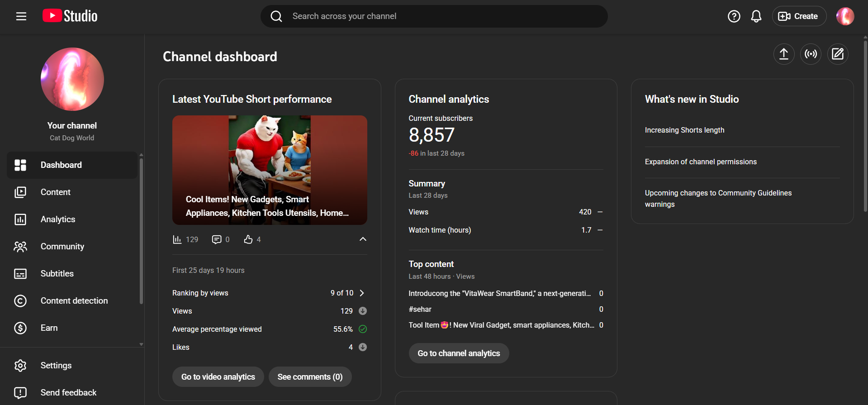Viewport: 868px width, 405px height.
Task: Click the Upload videos arrow icon
Action: 783,54
